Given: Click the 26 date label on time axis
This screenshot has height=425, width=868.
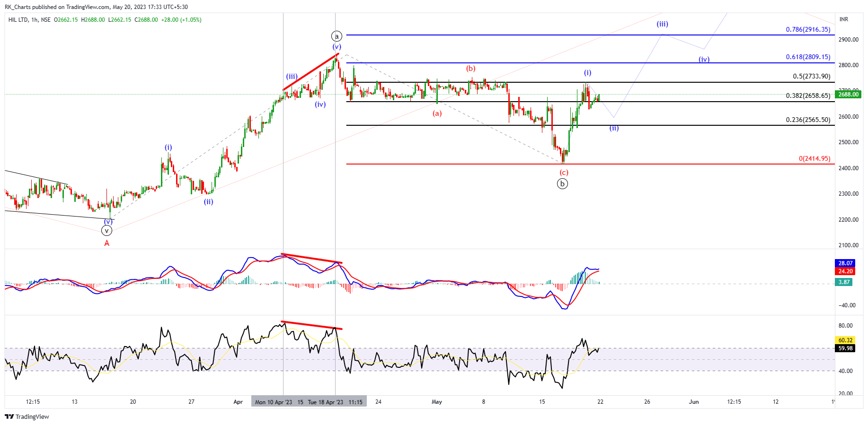Looking at the screenshot, I should click(x=647, y=402).
